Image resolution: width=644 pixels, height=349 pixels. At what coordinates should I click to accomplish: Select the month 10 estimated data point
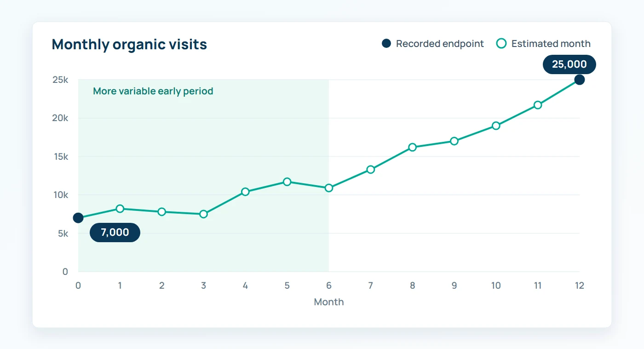coord(496,126)
